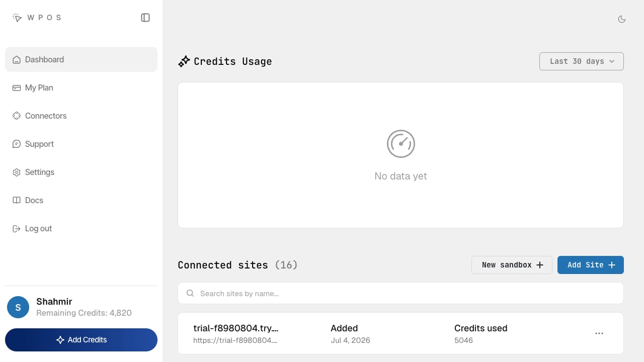The image size is (644, 362).
Task: Click the Docs book icon
Action: coord(16,200)
